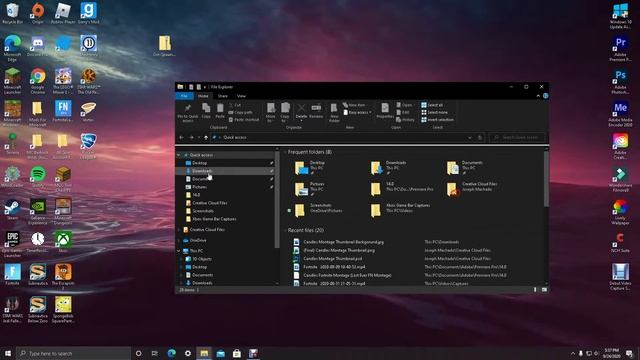Select Pictures under Quick access sidebar

point(225,187)
